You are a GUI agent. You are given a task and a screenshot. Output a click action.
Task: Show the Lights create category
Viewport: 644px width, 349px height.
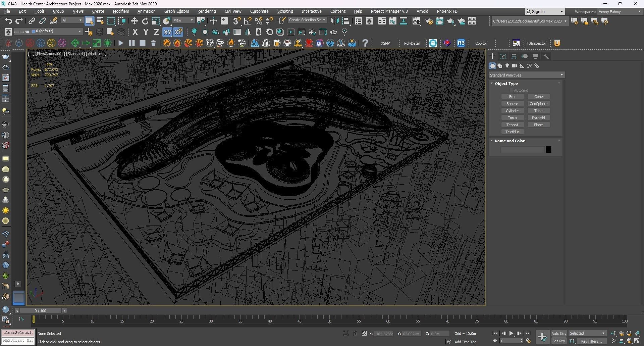507,66
